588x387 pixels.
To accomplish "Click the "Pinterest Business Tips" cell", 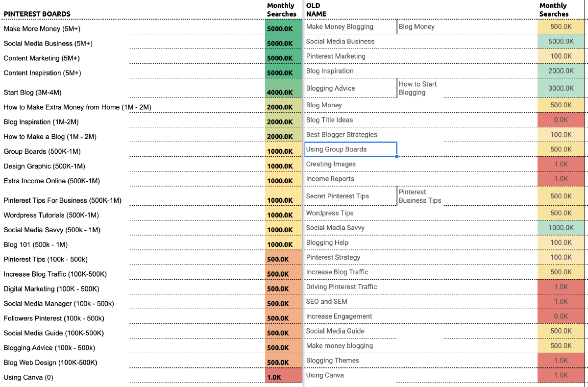I will [420, 196].
